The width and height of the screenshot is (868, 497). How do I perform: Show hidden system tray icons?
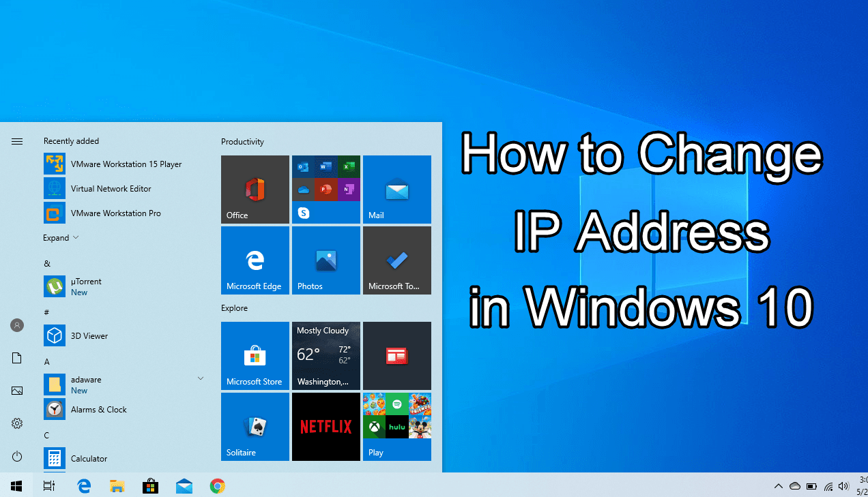coord(778,486)
